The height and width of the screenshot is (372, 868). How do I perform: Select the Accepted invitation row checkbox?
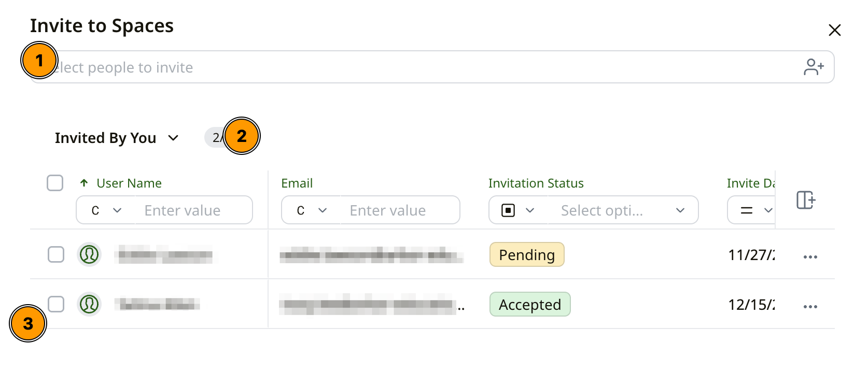pos(56,304)
